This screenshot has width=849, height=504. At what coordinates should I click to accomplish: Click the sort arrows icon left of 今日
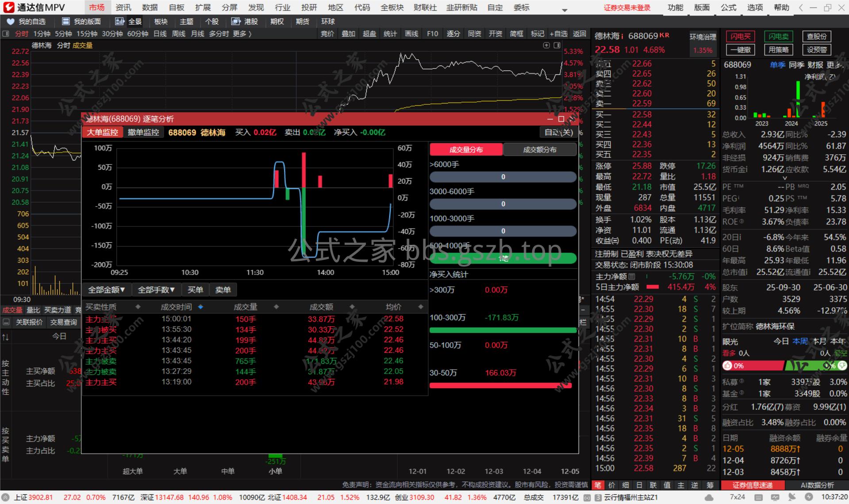tap(6, 337)
